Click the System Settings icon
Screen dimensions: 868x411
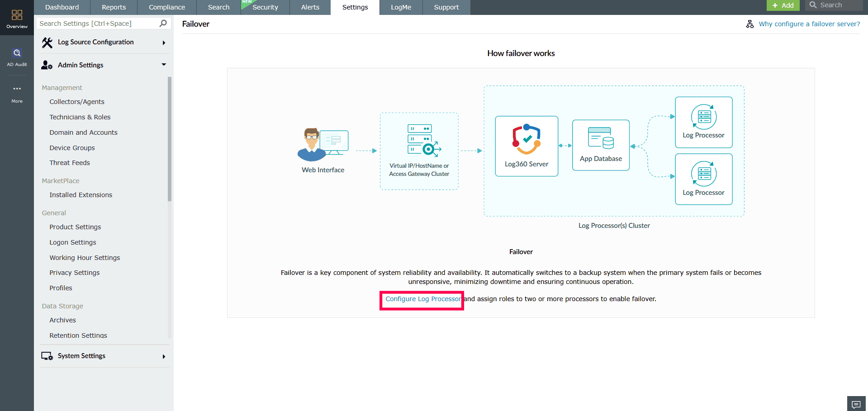click(x=47, y=356)
